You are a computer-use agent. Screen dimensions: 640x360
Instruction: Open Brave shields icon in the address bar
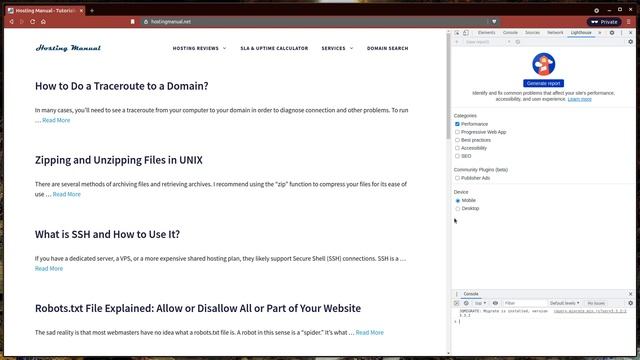point(494,22)
